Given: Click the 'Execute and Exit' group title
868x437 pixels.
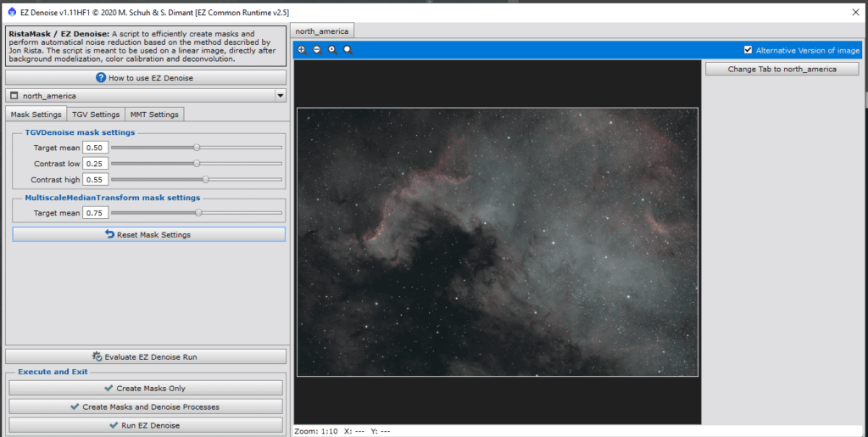Looking at the screenshot, I should pyautogui.click(x=53, y=372).
